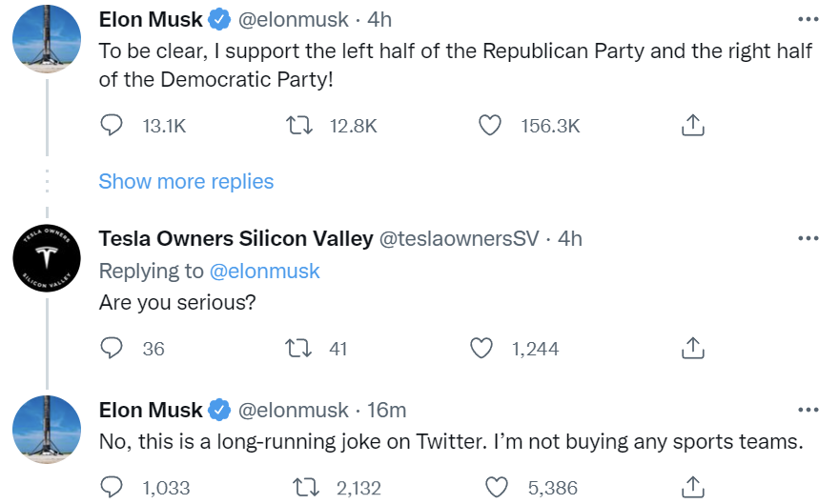Retweet the top Elon Musk tweet
839x504 pixels.
tap(300, 125)
